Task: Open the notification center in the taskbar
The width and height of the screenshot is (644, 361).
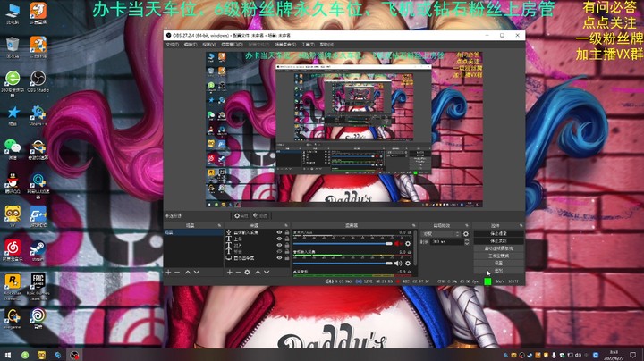Action: pos(633,355)
